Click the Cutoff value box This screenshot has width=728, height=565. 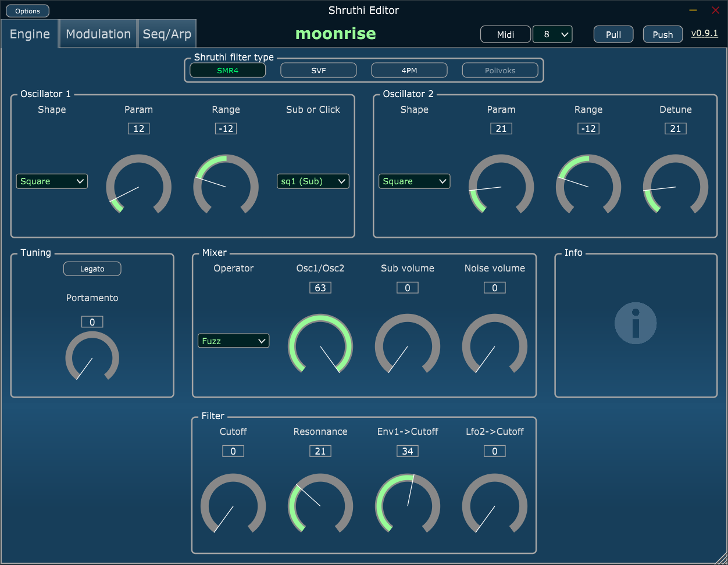tap(233, 451)
